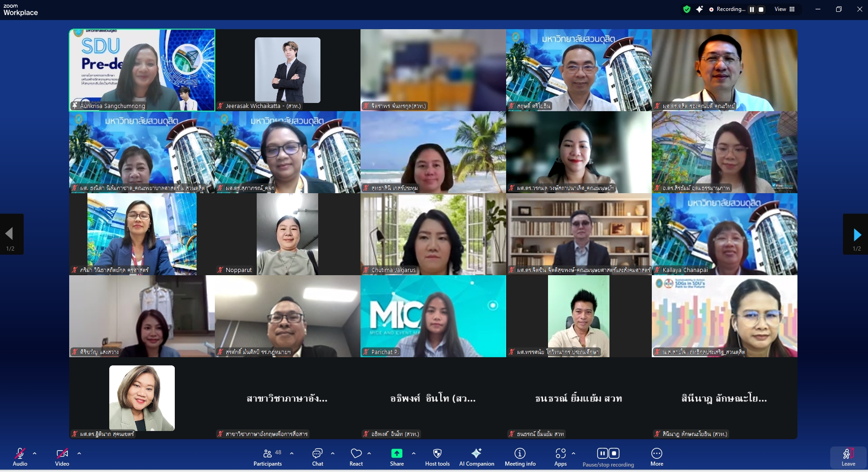
Task: Open the Participants list
Action: (268, 457)
